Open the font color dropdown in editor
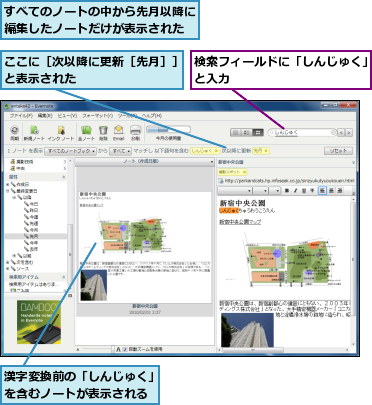The width and height of the screenshot is (372, 405). (275, 191)
